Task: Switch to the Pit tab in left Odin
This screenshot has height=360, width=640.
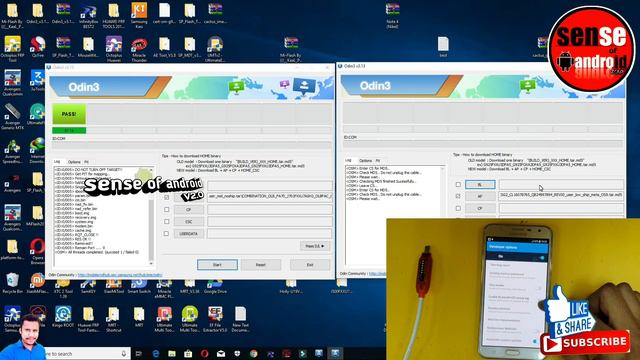Action: [x=87, y=162]
